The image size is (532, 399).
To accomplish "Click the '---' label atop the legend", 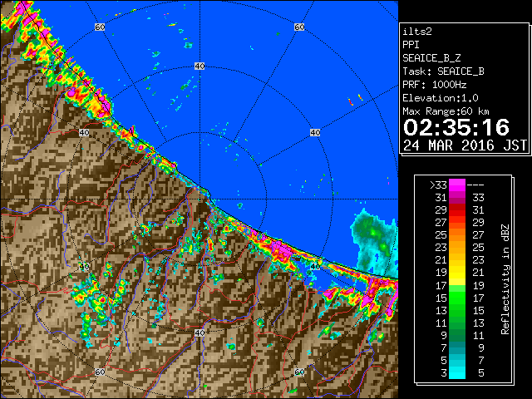I will pos(475,185).
